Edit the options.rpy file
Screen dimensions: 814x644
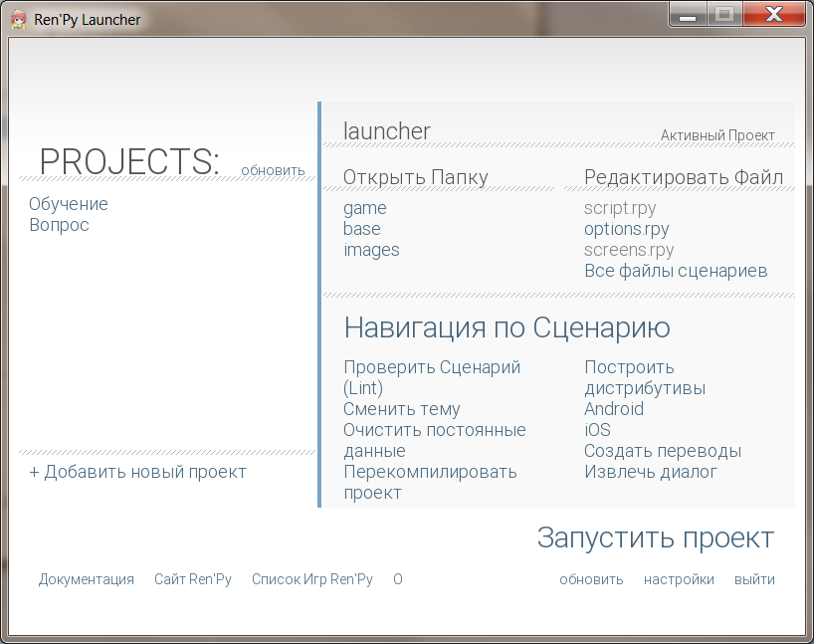[x=626, y=229]
